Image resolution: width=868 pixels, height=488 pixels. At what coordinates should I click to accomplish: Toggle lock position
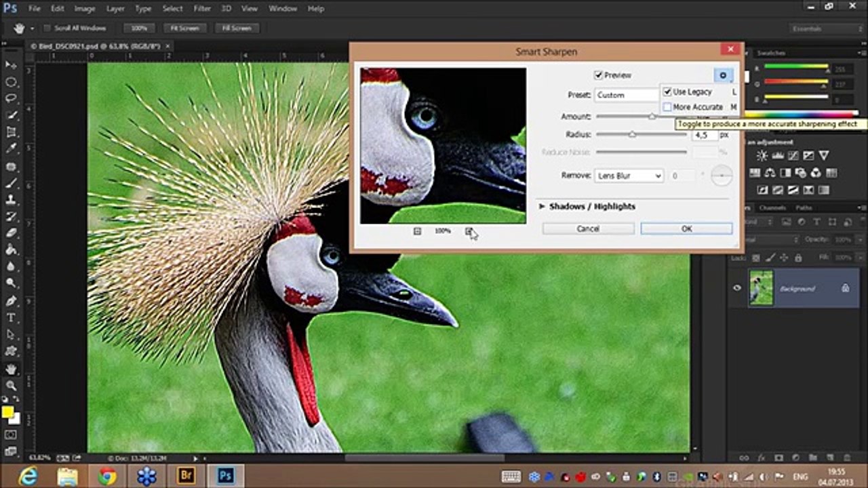pyautogui.click(x=784, y=258)
